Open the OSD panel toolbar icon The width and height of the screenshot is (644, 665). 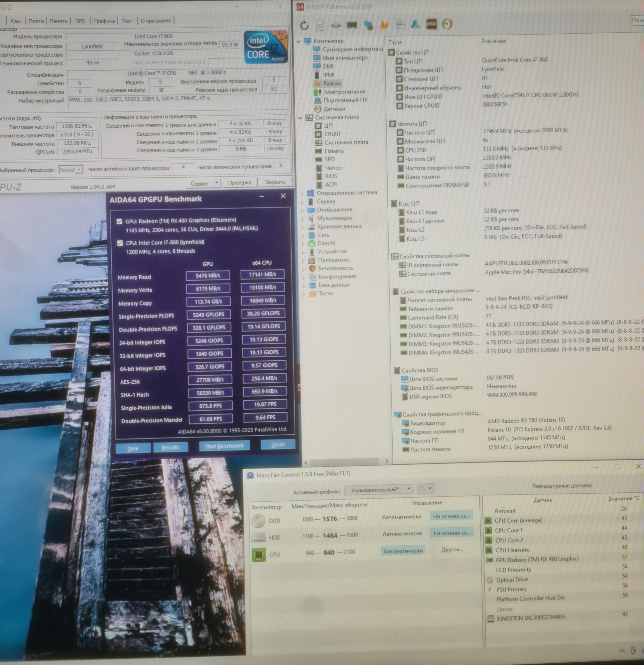(x=431, y=24)
